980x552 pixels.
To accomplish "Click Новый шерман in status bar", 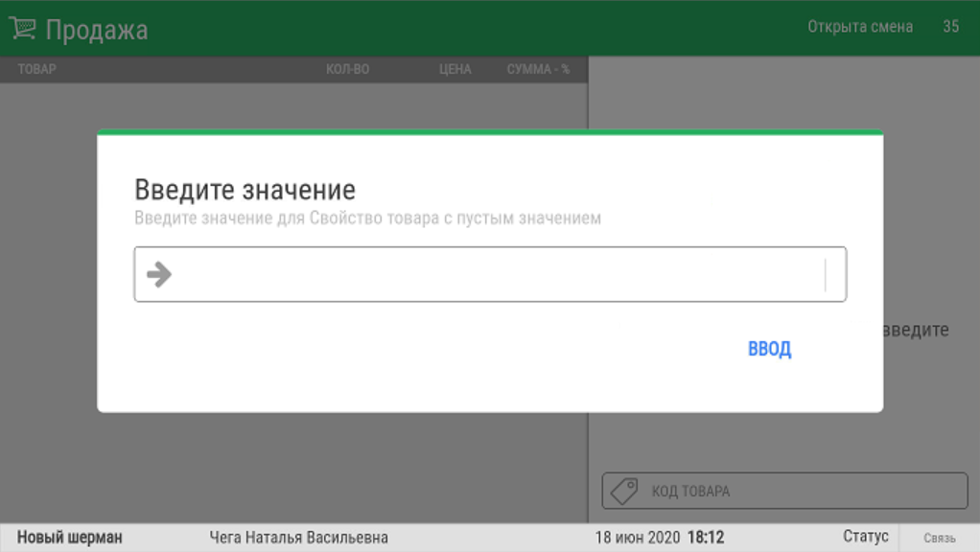I will point(69,537).
